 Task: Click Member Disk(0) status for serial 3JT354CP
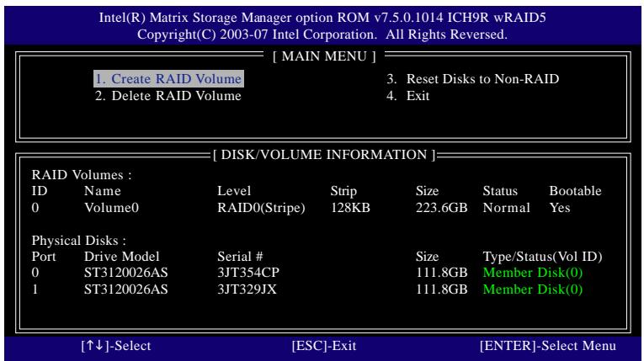pos(533,273)
